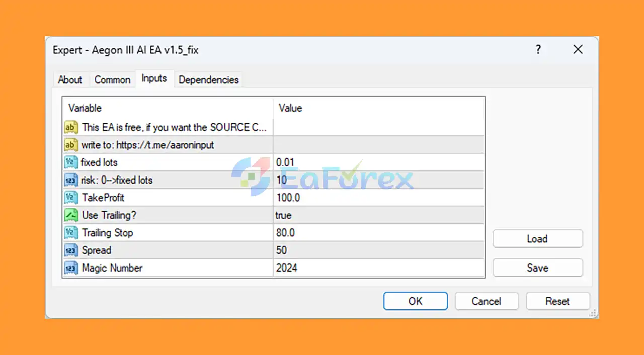Select the Magic Number value 2024
This screenshot has height=355, width=644.
point(378,268)
